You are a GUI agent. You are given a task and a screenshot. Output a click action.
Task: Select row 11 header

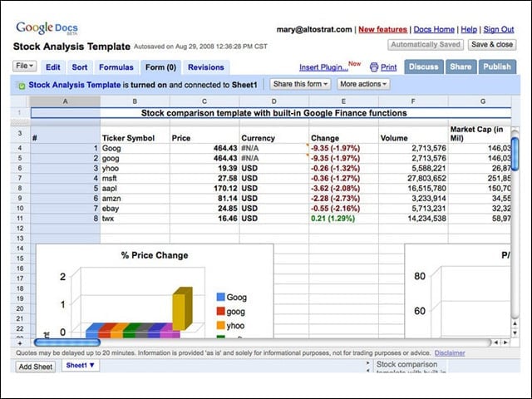click(x=20, y=218)
